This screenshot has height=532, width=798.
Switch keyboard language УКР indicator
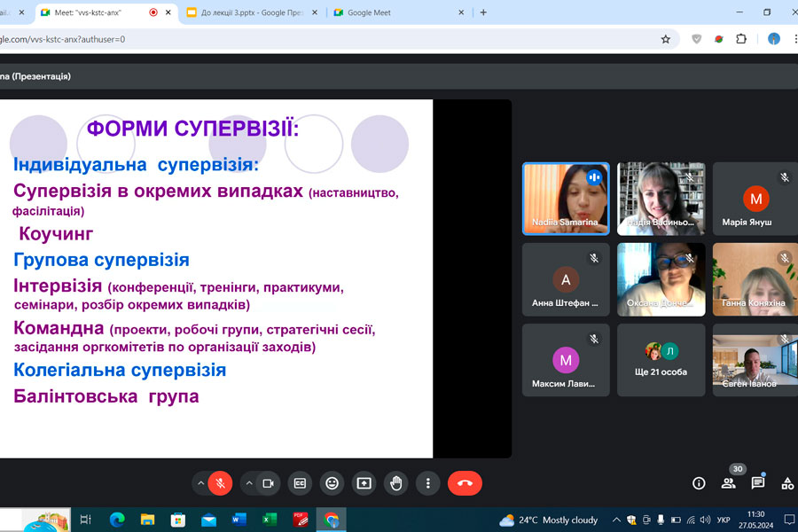coord(724,520)
